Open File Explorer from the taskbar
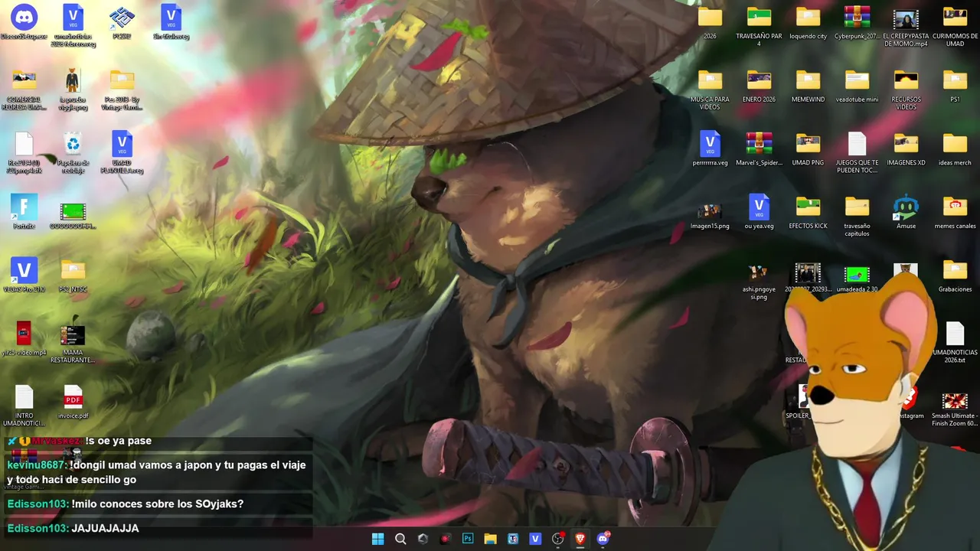980x551 pixels. [x=490, y=539]
